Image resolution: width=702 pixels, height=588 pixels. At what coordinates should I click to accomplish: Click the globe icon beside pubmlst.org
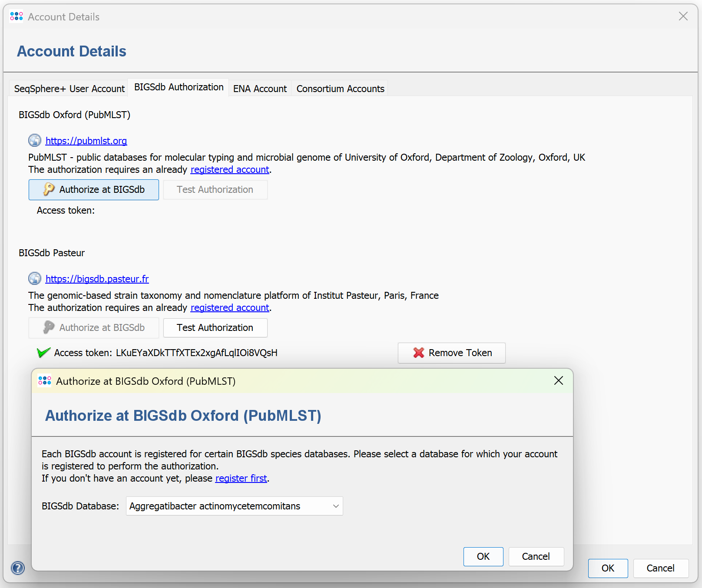click(35, 141)
